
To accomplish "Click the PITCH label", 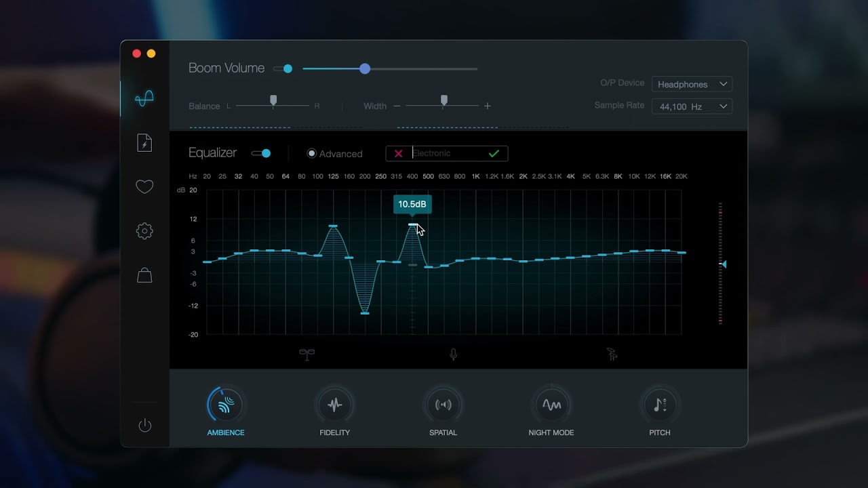I will 660,432.
